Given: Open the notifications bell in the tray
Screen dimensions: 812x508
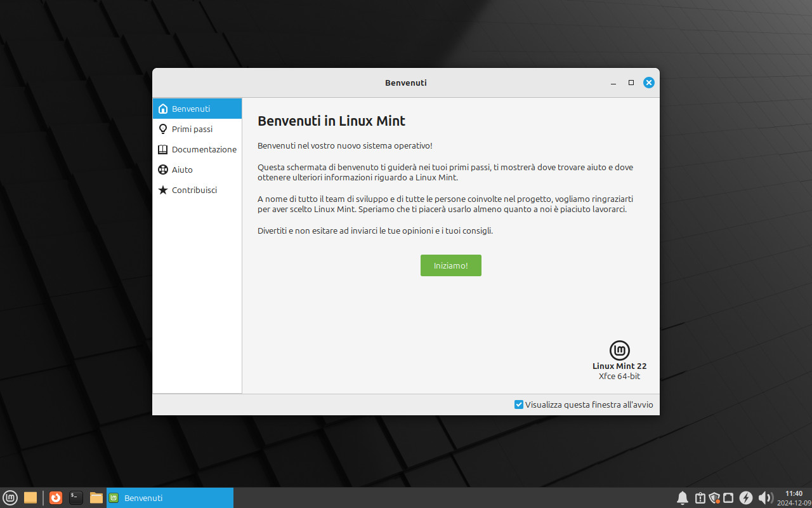Looking at the screenshot, I should coord(683,498).
